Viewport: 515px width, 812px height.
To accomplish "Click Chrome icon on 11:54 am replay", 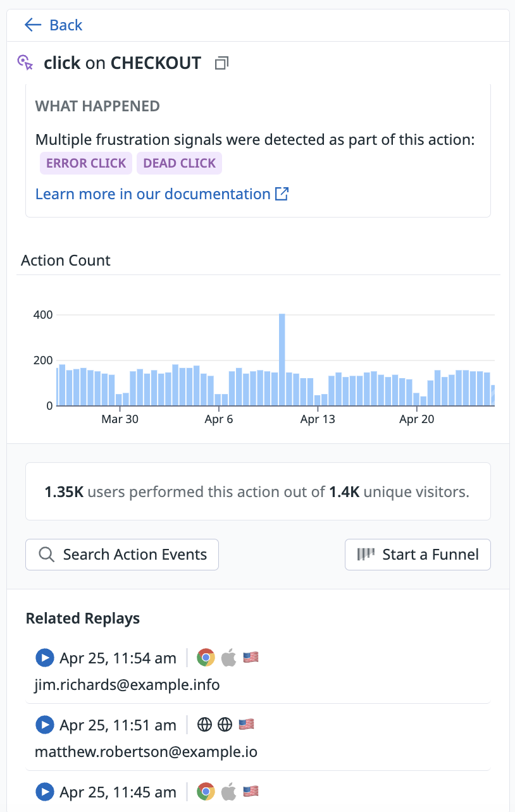I will (x=205, y=658).
